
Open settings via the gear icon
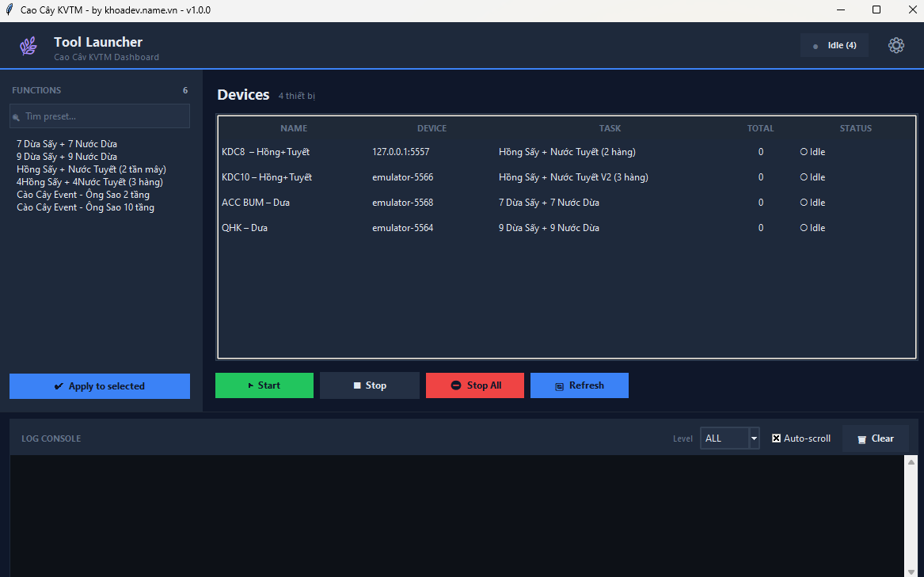coord(895,45)
